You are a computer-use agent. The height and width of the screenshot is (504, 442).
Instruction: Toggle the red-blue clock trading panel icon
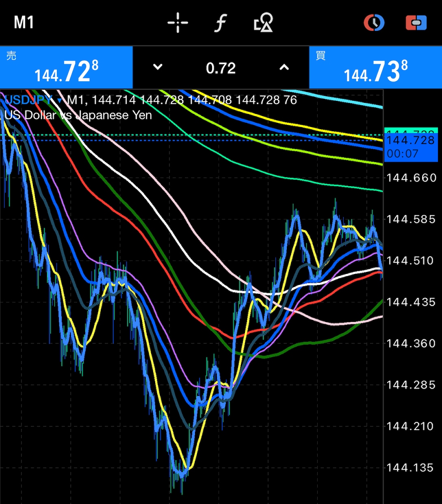pyautogui.click(x=374, y=22)
